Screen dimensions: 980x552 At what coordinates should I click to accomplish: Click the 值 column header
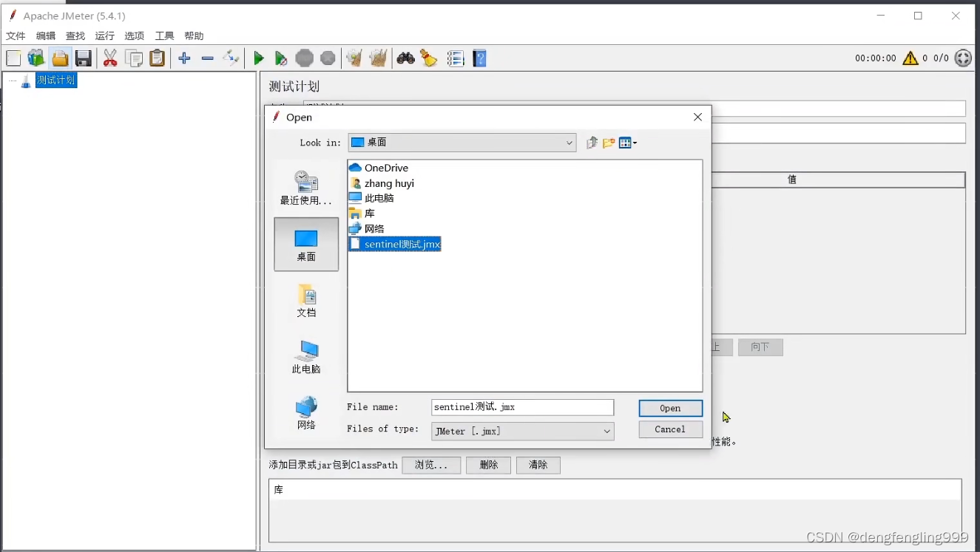pyautogui.click(x=791, y=180)
